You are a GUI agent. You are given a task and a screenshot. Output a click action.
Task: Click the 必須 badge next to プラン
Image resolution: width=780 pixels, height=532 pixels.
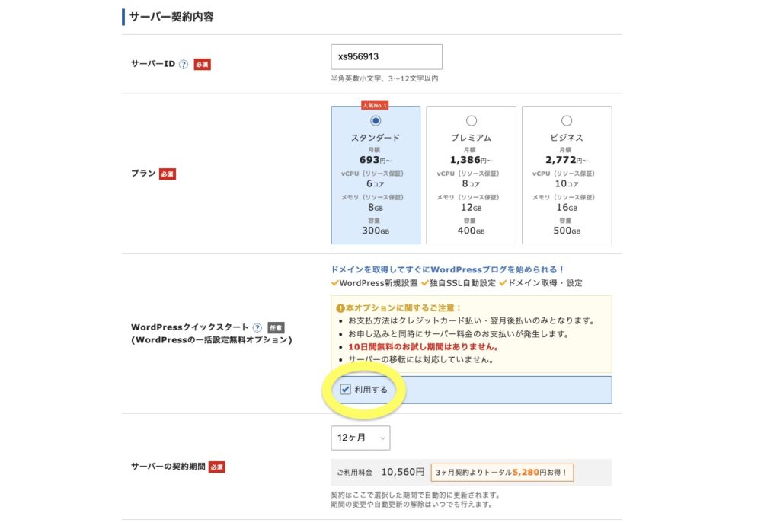click(167, 174)
